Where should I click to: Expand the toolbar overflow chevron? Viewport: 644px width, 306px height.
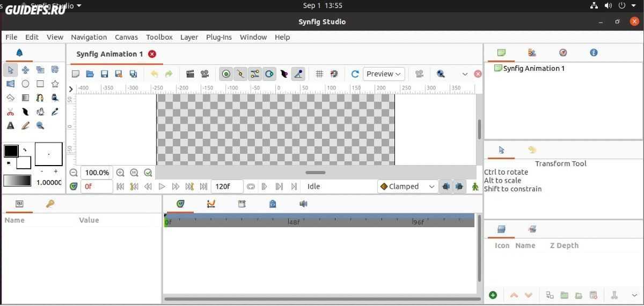coord(465,74)
